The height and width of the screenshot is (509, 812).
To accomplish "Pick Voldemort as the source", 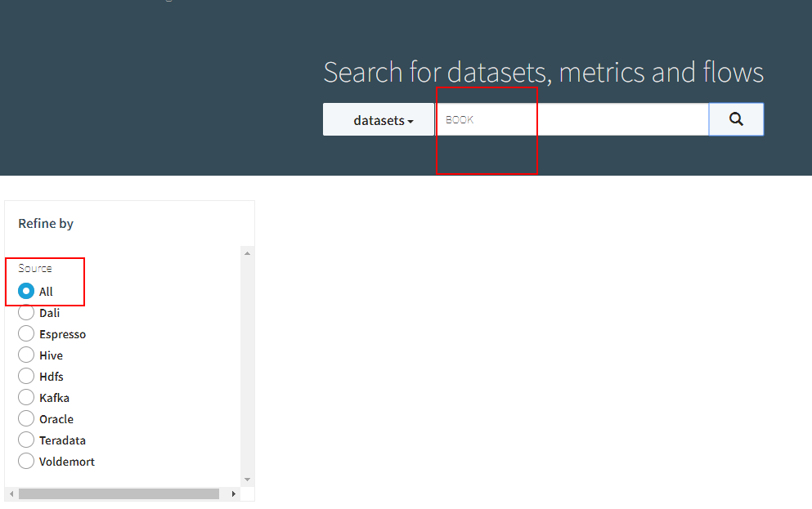I will pyautogui.click(x=25, y=461).
